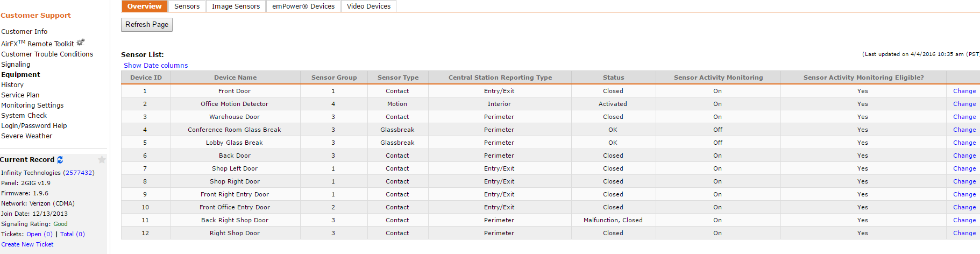Refresh the Current Record with the blue arrows icon
The image size is (980, 254).
60,160
